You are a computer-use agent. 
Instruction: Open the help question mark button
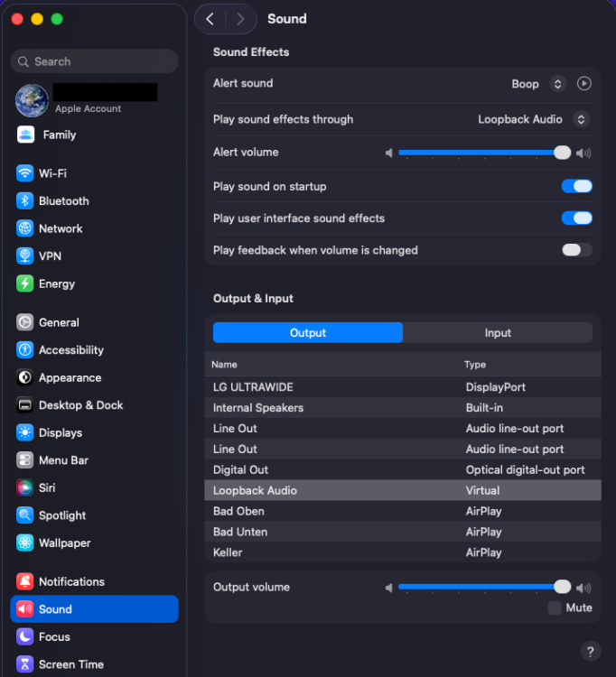point(590,652)
